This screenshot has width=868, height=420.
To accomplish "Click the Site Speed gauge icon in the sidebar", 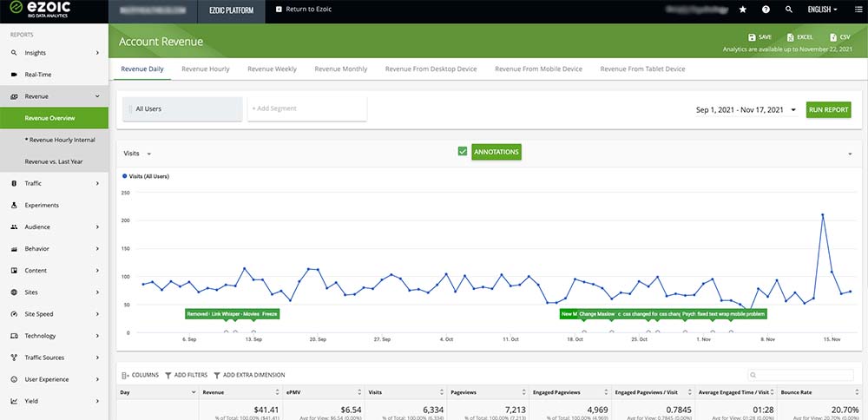I will pos(14,314).
